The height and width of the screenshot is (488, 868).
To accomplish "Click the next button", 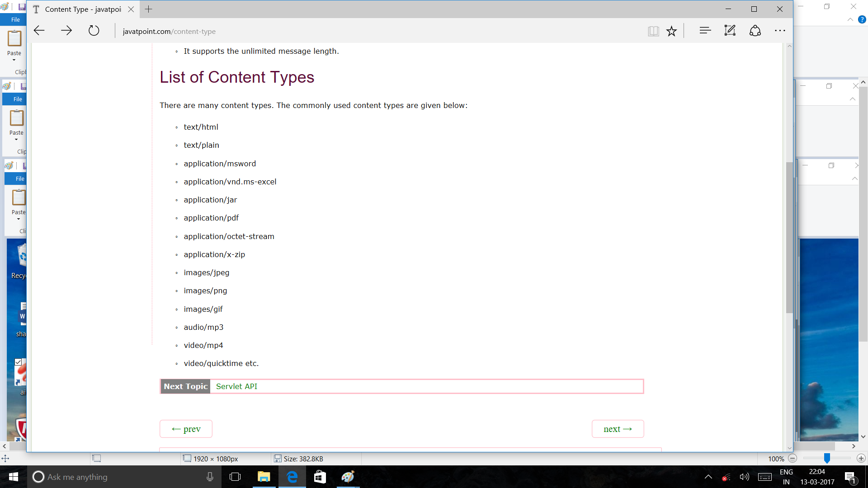I will click(618, 429).
